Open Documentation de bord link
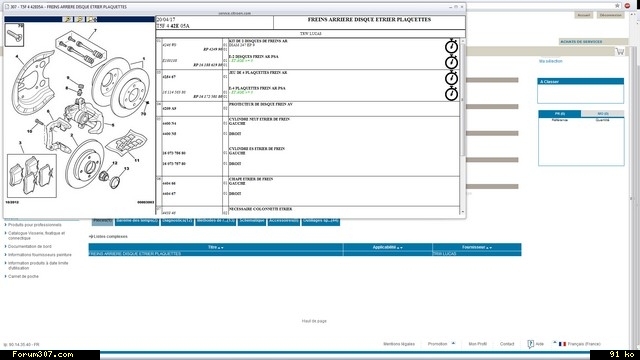Viewport: 640px width, 360px height. tap(30, 247)
